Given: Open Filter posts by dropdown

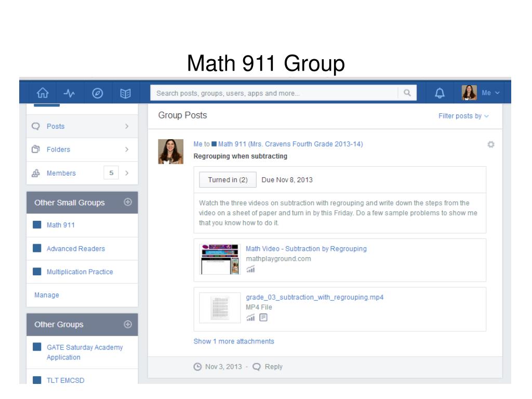Looking at the screenshot, I should coord(463,116).
